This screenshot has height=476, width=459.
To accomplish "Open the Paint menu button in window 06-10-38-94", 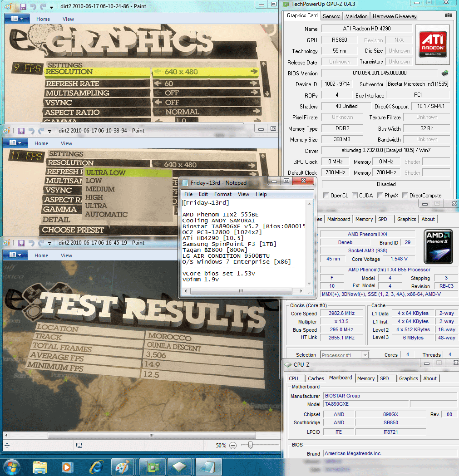I will coord(15,142).
